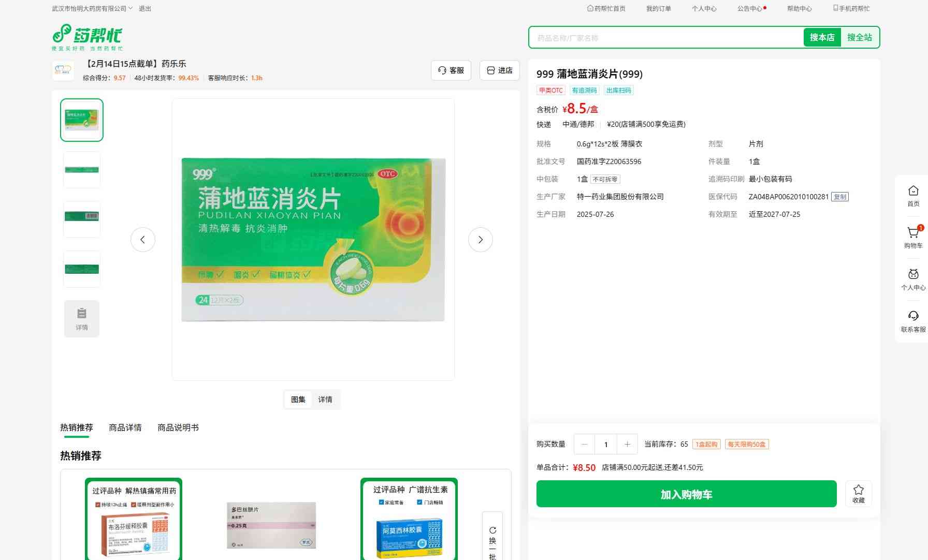This screenshot has width=928, height=560.
Task: Show next product image with right arrow
Action: pyautogui.click(x=480, y=240)
